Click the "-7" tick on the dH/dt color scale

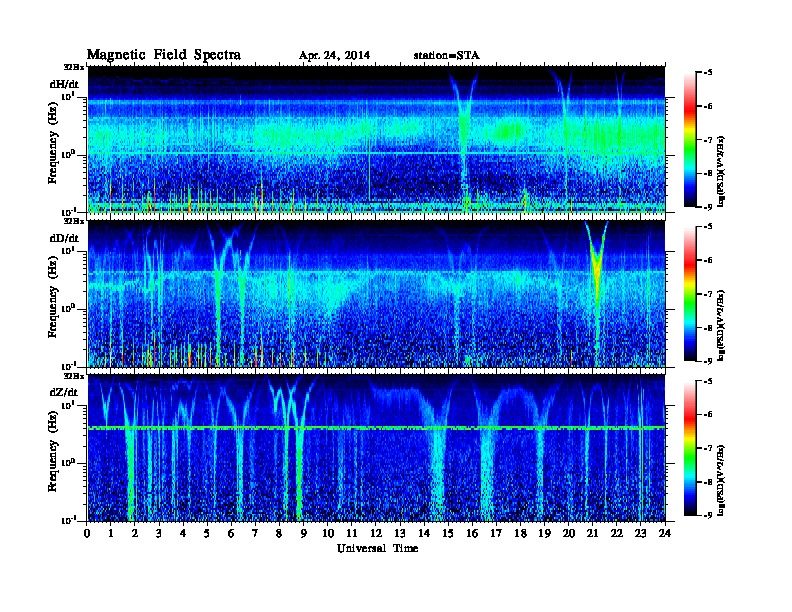pos(708,140)
